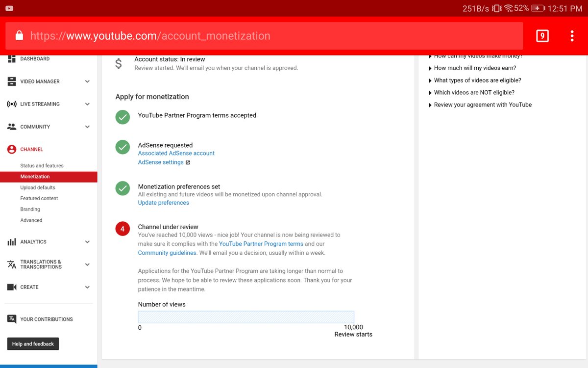Click the Your Contributions icon
Image resolution: width=588 pixels, height=368 pixels.
pyautogui.click(x=12, y=319)
